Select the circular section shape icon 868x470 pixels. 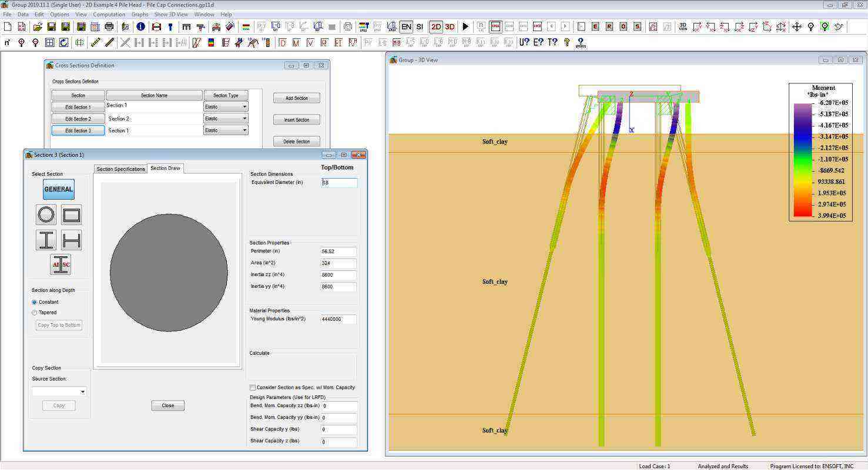coord(46,215)
